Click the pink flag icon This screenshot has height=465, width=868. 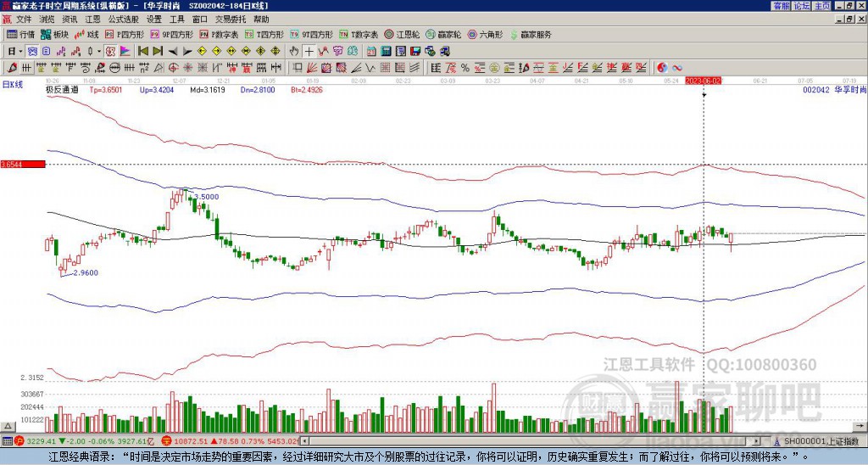[125, 52]
